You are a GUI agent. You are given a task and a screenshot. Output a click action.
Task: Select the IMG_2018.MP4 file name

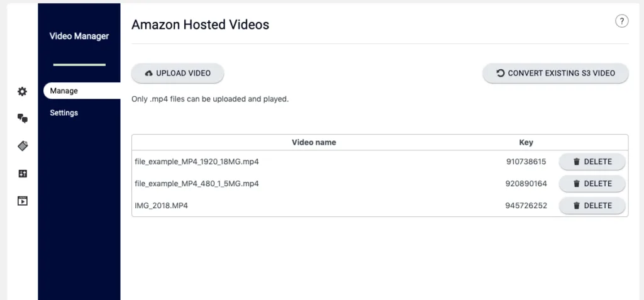pos(162,206)
